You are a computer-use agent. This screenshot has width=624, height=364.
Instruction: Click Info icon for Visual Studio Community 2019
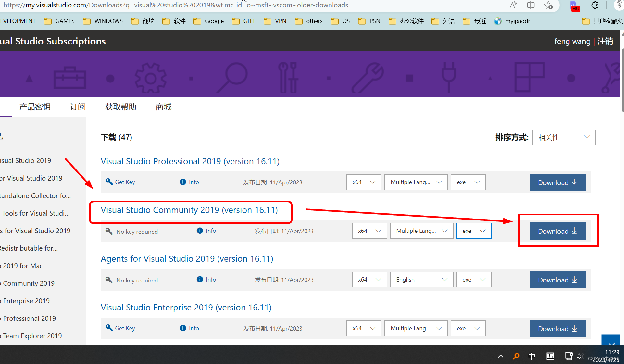click(200, 231)
